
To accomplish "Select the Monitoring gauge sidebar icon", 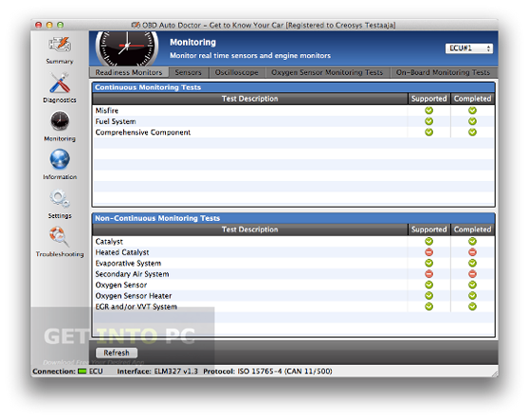I will click(60, 121).
